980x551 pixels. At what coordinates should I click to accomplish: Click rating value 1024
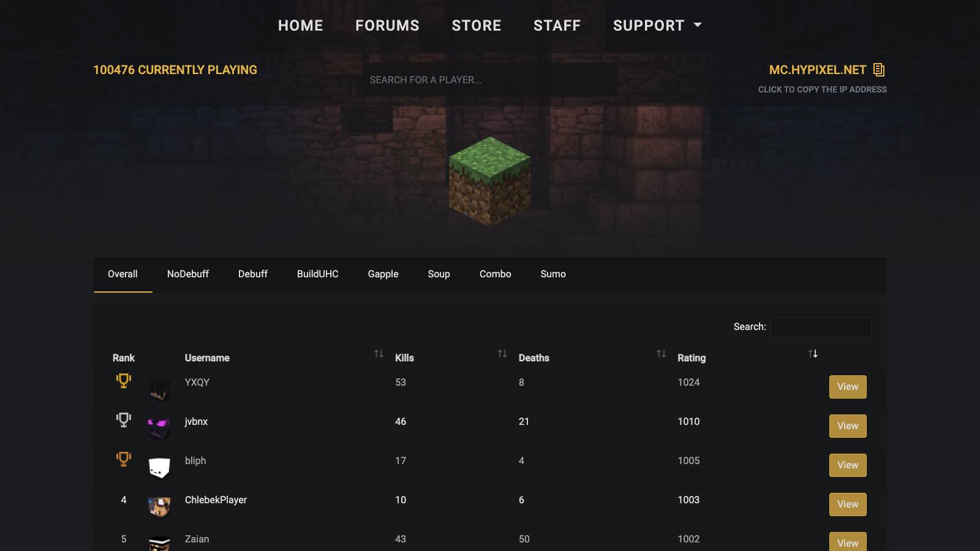tap(688, 383)
